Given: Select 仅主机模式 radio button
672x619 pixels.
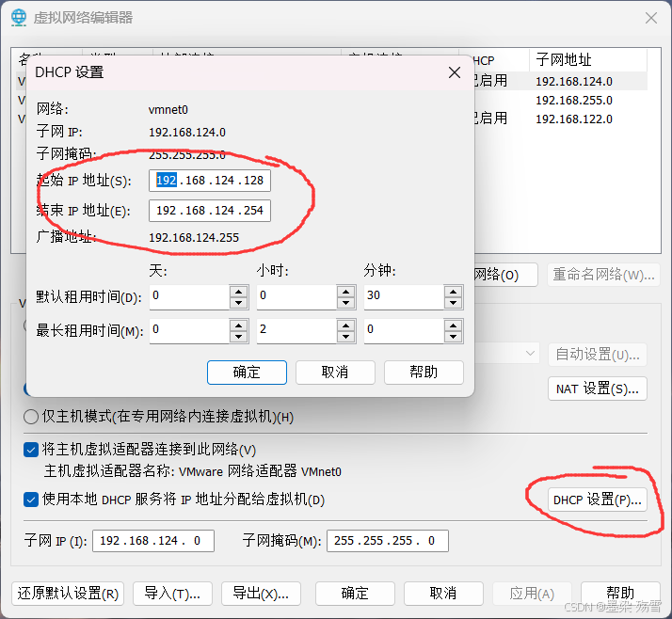Looking at the screenshot, I should 31,417.
